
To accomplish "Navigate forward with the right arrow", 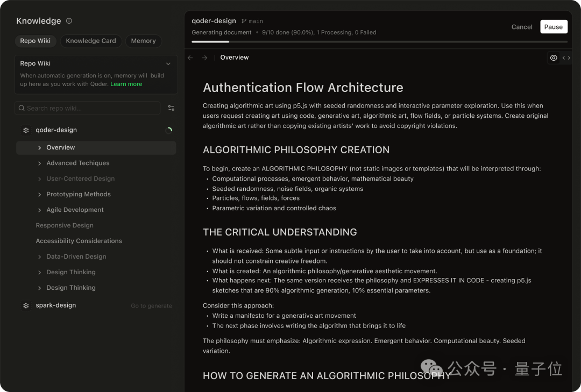I will click(204, 58).
